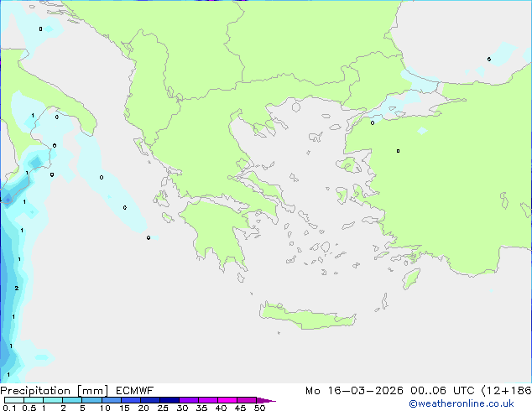532x411 pixels.
Task: Open the weatheronline.co.uk copyright link
Action: tap(462, 403)
